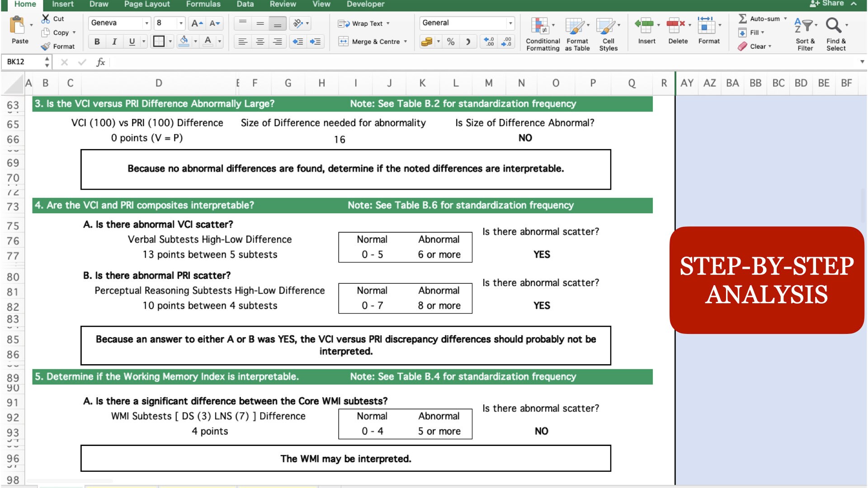
Task: Open the General number format dropdown
Action: click(509, 23)
